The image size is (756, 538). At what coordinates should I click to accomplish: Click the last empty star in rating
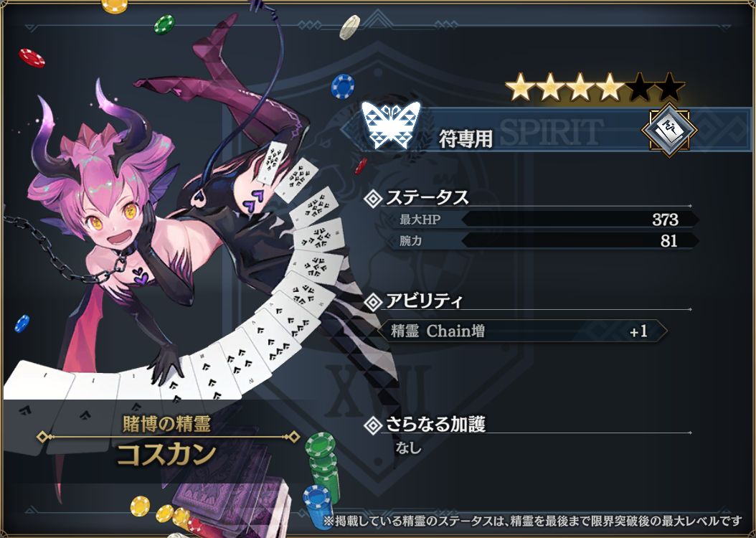(x=669, y=87)
